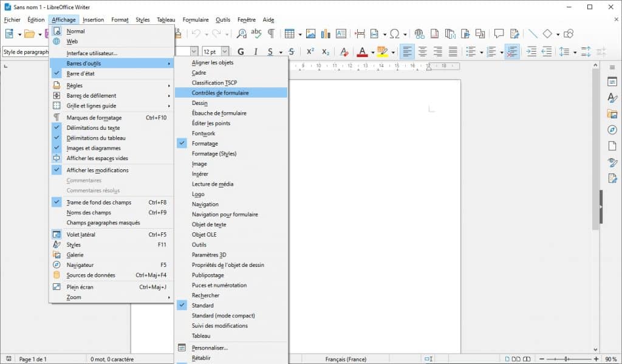Increase paragraph indent icon
622x364 pixels.
point(531,52)
